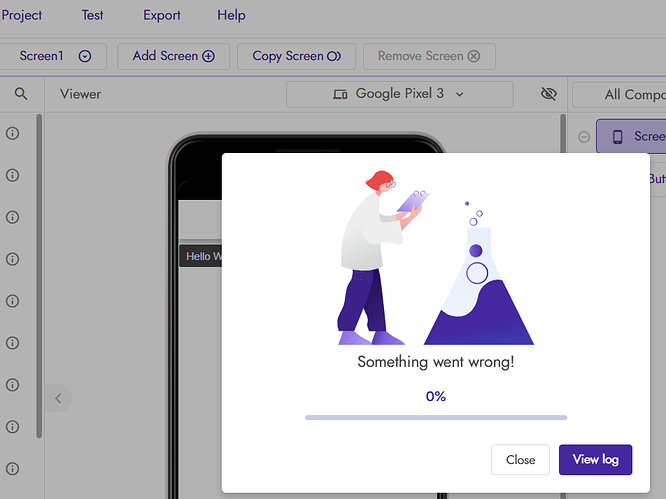Viewport: 666px width, 499px height.
Task: Toggle the crossed-eye visibility icon in Viewer
Action: click(x=548, y=94)
